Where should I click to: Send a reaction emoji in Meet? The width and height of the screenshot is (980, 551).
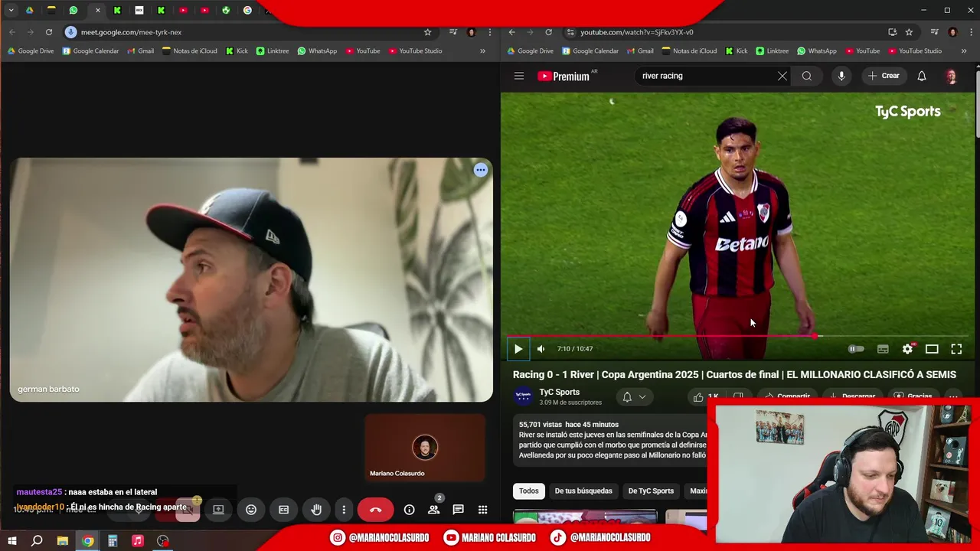tap(251, 510)
